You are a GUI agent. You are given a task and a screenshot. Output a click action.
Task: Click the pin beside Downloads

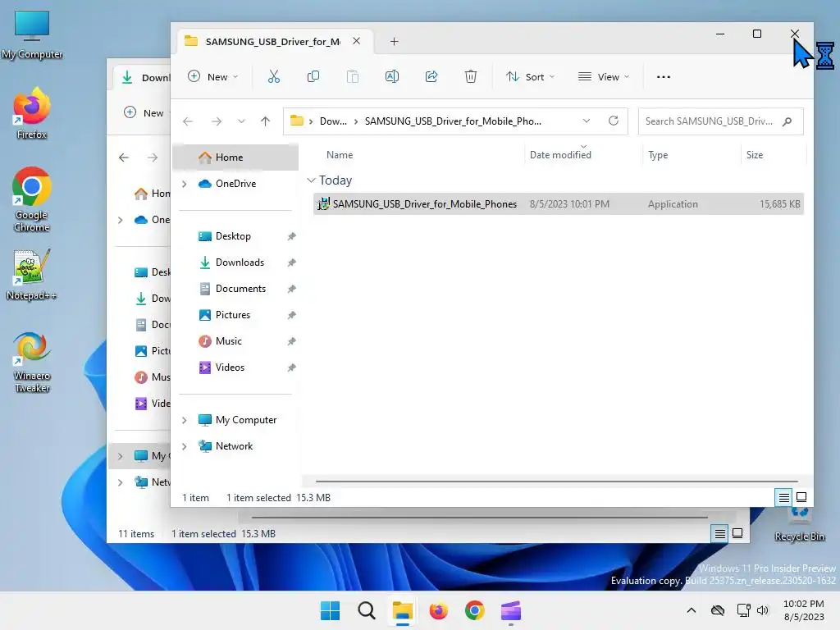point(291,262)
